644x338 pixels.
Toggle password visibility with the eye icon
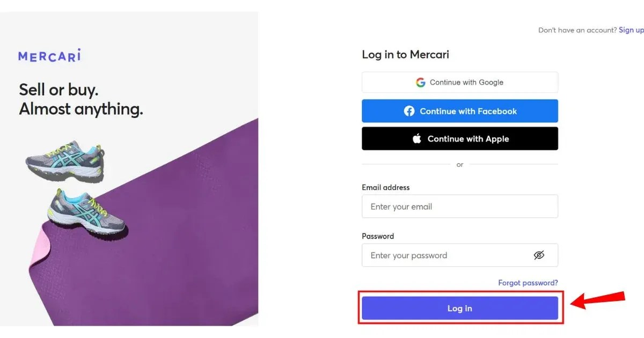coord(539,255)
